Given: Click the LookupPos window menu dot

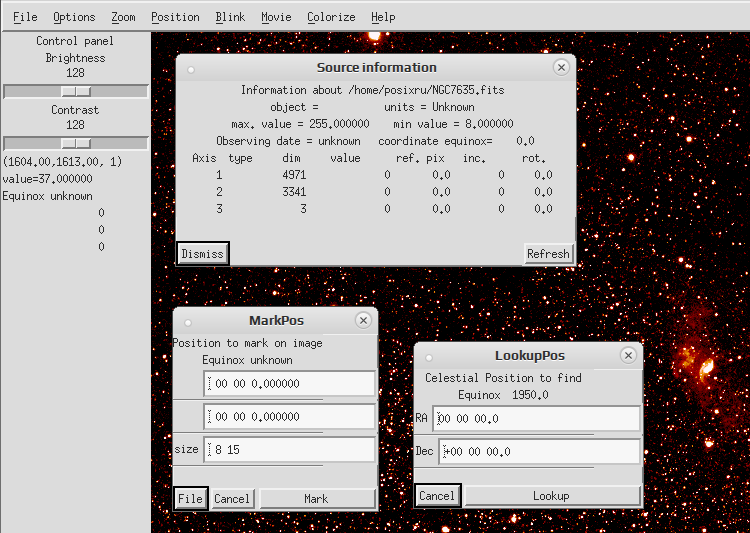Looking at the screenshot, I should pos(429,358).
